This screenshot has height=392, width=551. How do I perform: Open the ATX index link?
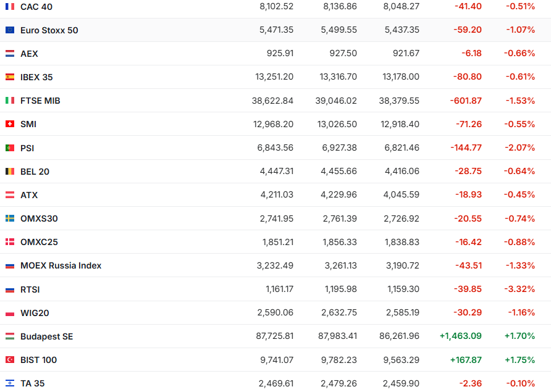29,195
